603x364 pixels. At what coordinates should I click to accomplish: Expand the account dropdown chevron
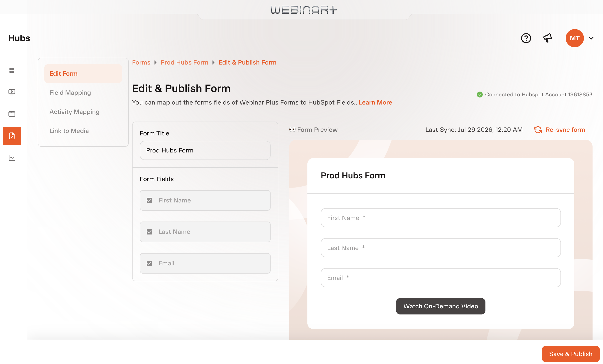pyautogui.click(x=591, y=38)
